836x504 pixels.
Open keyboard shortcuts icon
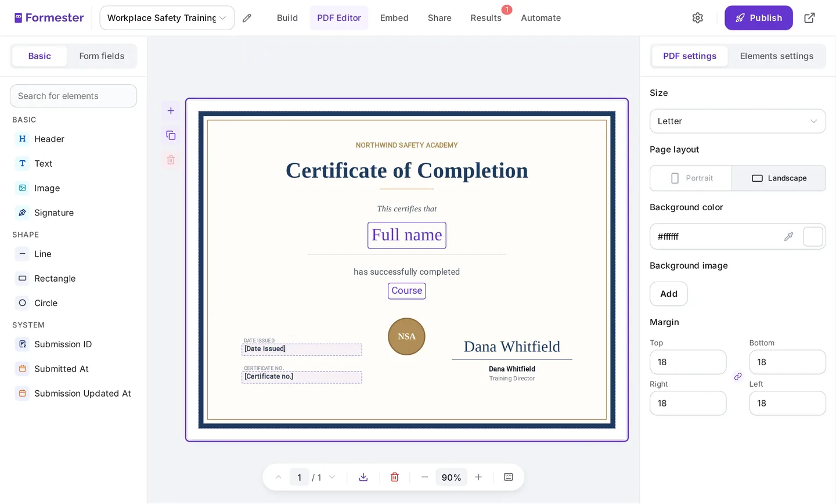pyautogui.click(x=509, y=477)
